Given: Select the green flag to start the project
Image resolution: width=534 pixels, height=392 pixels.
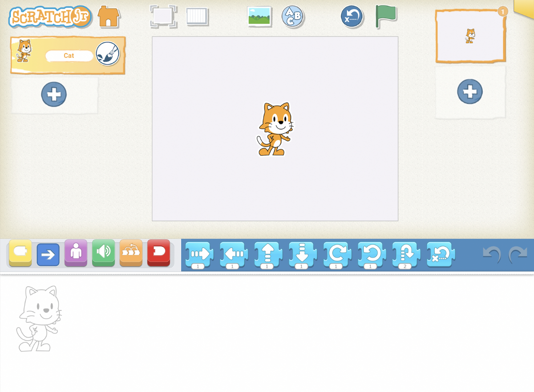Looking at the screenshot, I should point(385,17).
